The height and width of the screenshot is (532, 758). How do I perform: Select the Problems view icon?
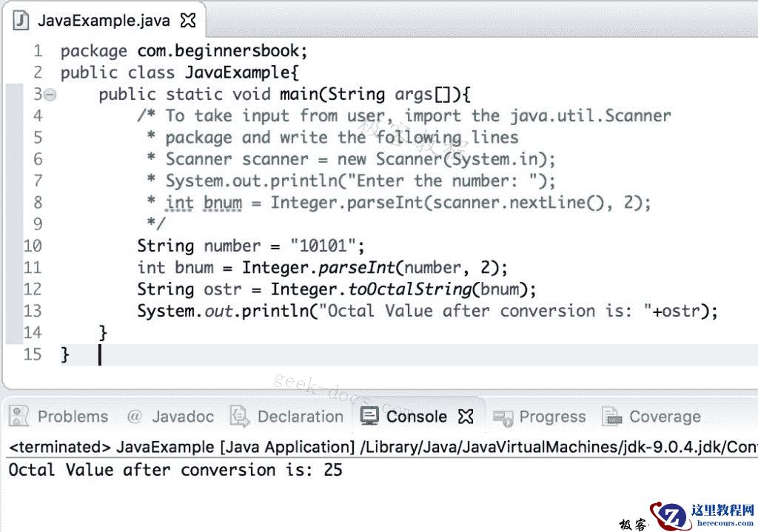tap(19, 416)
